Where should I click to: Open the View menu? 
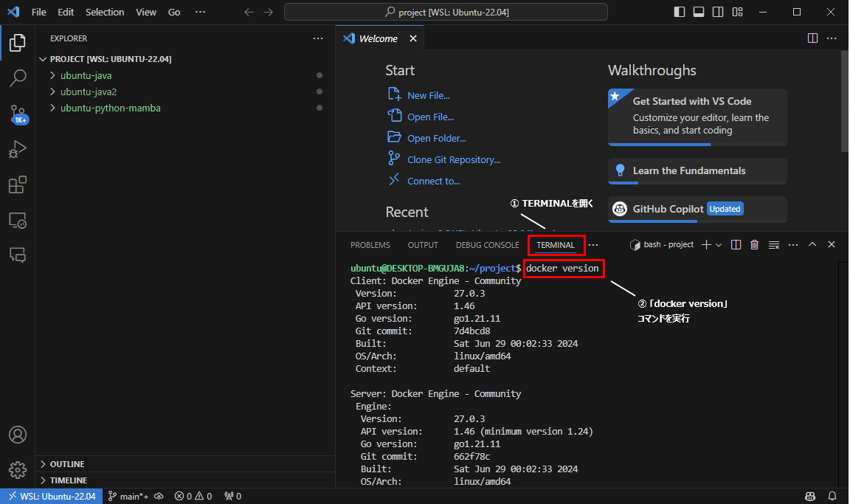(x=146, y=12)
